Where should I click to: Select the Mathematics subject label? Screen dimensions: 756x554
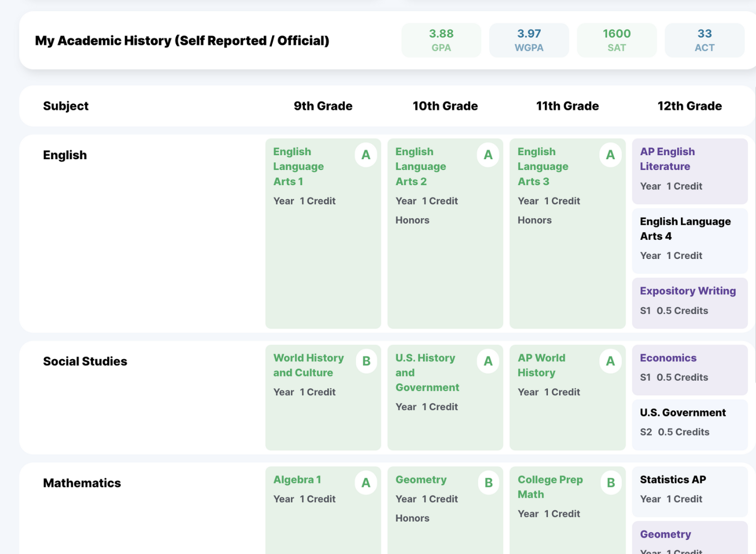(82, 483)
